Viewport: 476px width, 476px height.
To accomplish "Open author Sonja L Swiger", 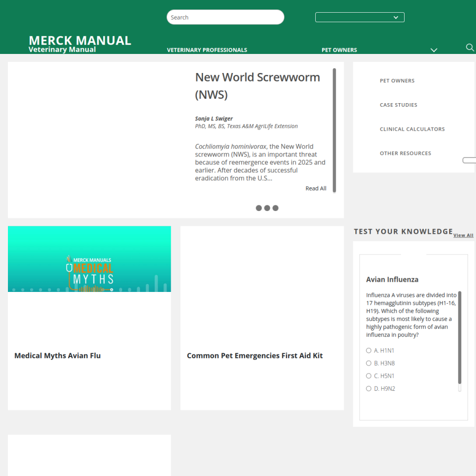I will (x=214, y=118).
